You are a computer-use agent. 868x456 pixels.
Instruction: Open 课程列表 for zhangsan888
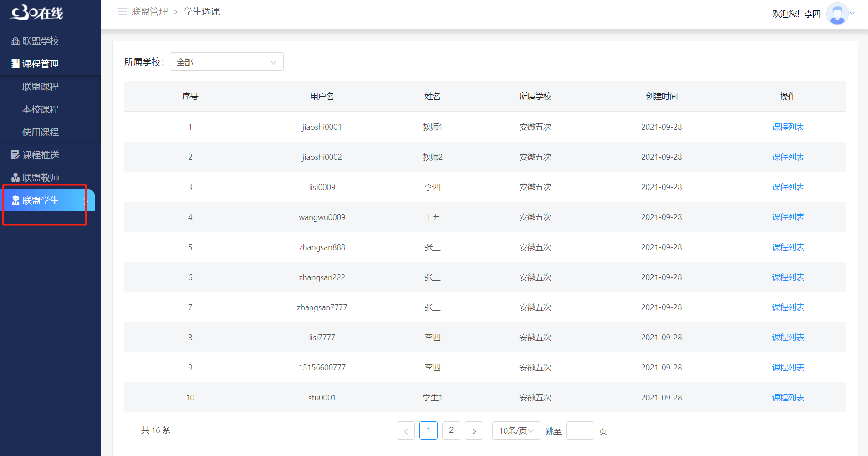click(788, 247)
